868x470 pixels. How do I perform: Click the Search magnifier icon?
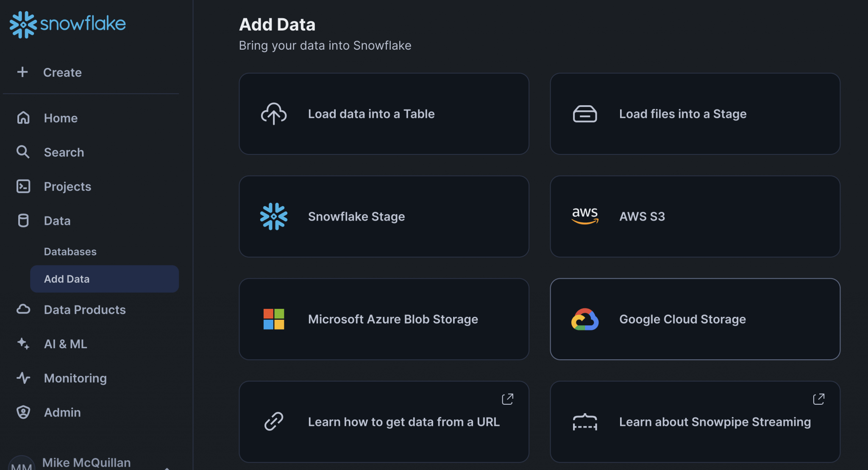(23, 152)
